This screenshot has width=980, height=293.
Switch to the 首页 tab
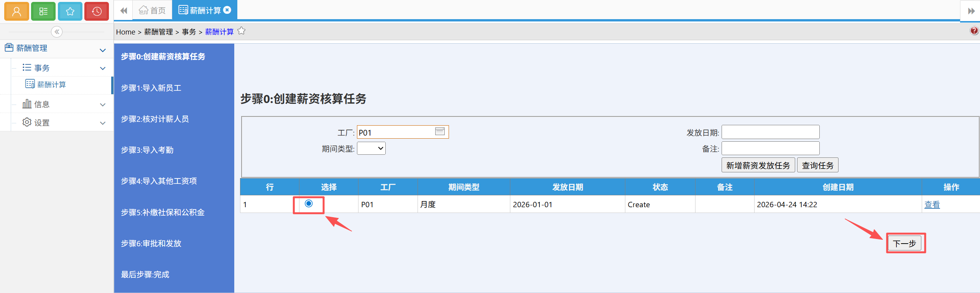(x=152, y=10)
